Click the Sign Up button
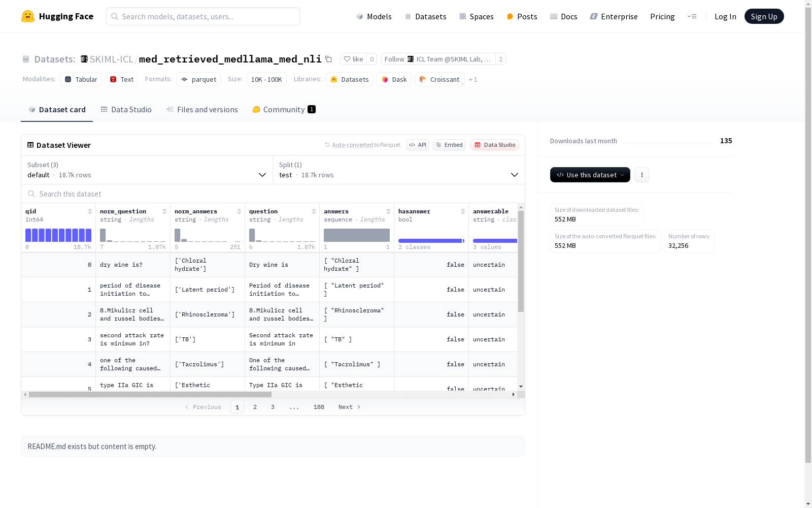Image resolution: width=812 pixels, height=508 pixels. pyautogui.click(x=764, y=16)
